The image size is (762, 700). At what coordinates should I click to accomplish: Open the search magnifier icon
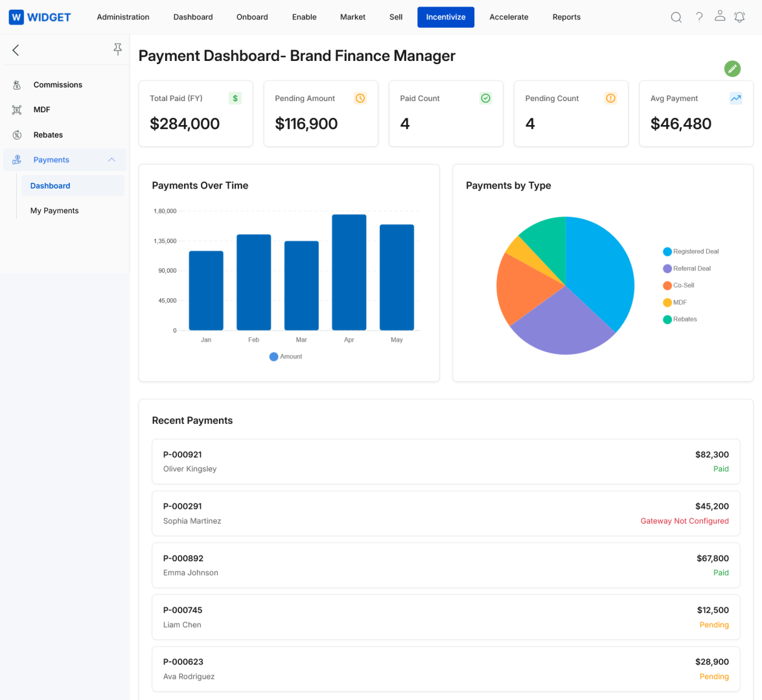pyautogui.click(x=676, y=17)
